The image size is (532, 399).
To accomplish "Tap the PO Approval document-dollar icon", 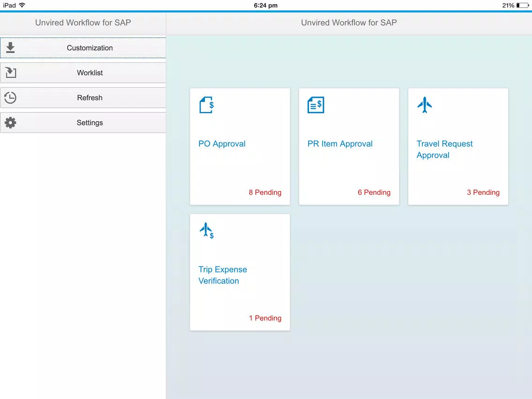I will click(207, 105).
